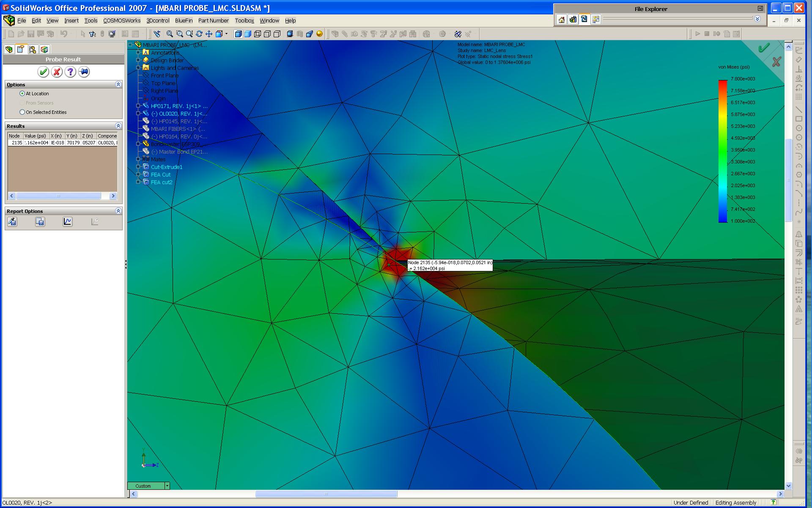Open Probe Result help question mark
812x508 pixels.
click(x=70, y=72)
